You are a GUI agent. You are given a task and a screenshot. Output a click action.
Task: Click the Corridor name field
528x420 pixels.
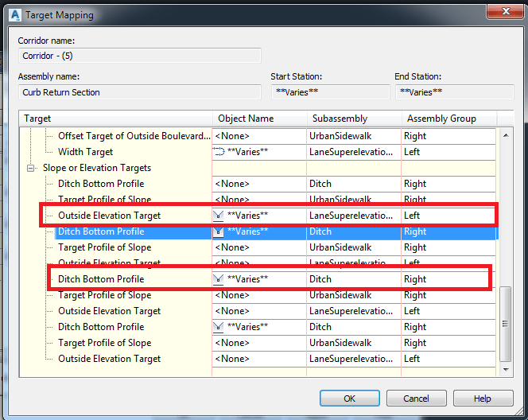(x=140, y=56)
